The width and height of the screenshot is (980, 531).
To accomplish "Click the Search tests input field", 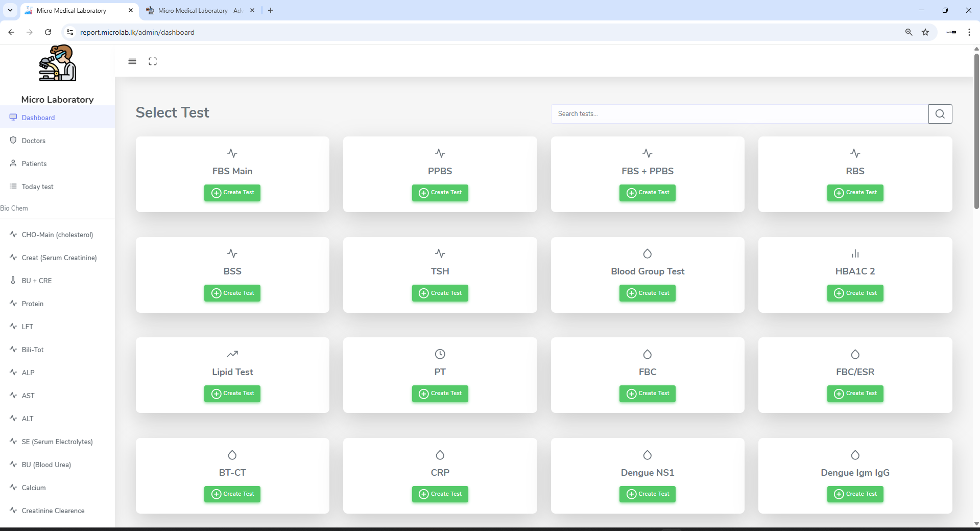I will coord(739,114).
